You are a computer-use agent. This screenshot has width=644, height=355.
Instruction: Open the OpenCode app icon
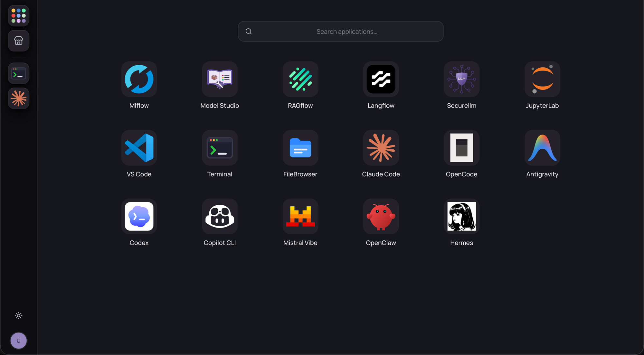click(x=461, y=148)
